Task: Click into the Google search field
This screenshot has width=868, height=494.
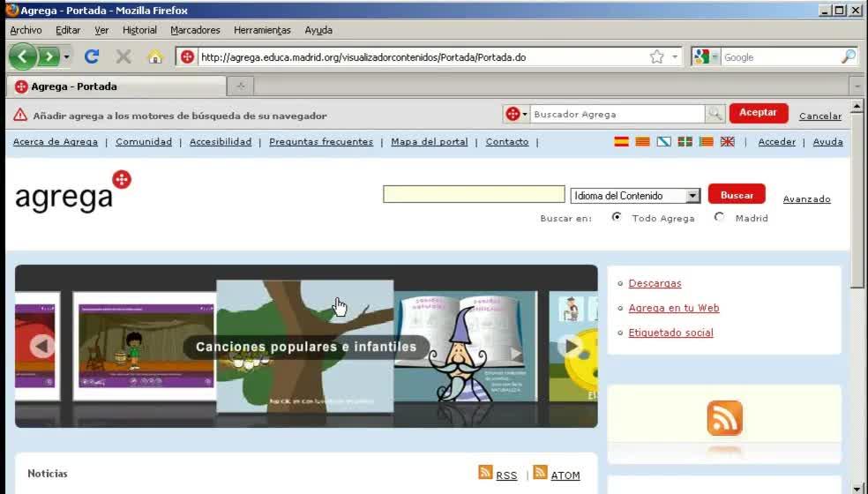Action: 781,57
